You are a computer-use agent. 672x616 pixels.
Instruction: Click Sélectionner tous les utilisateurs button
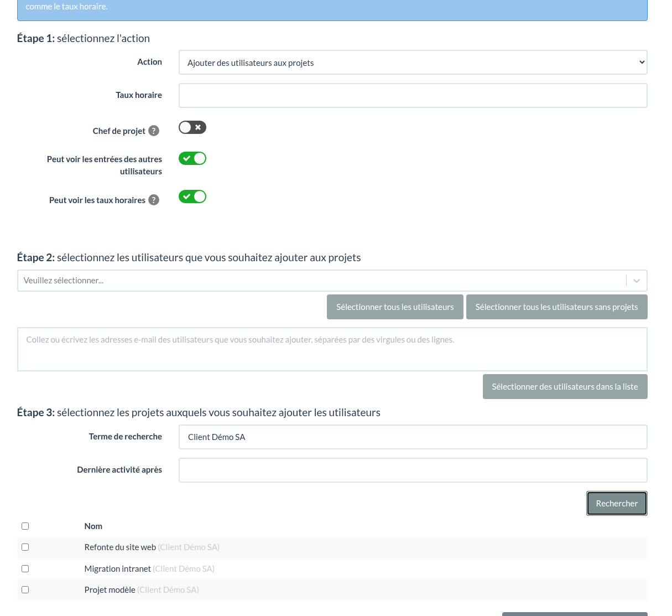395,307
